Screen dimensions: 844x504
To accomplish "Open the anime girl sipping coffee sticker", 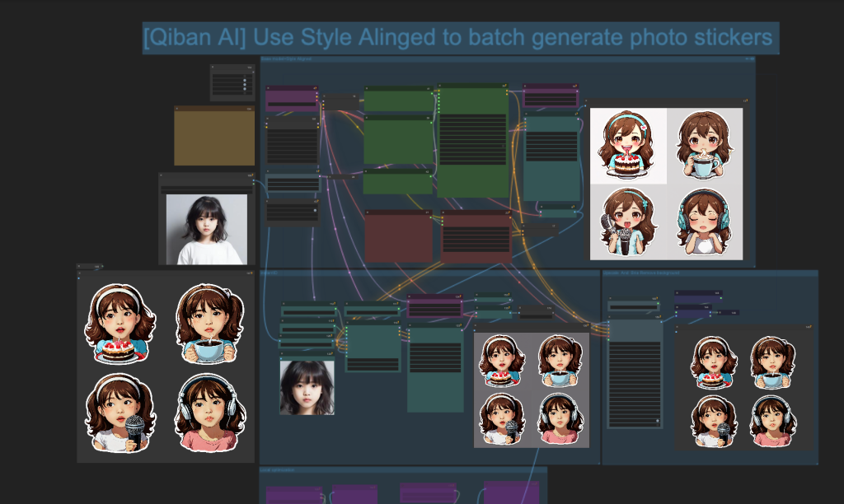I will click(x=705, y=146).
